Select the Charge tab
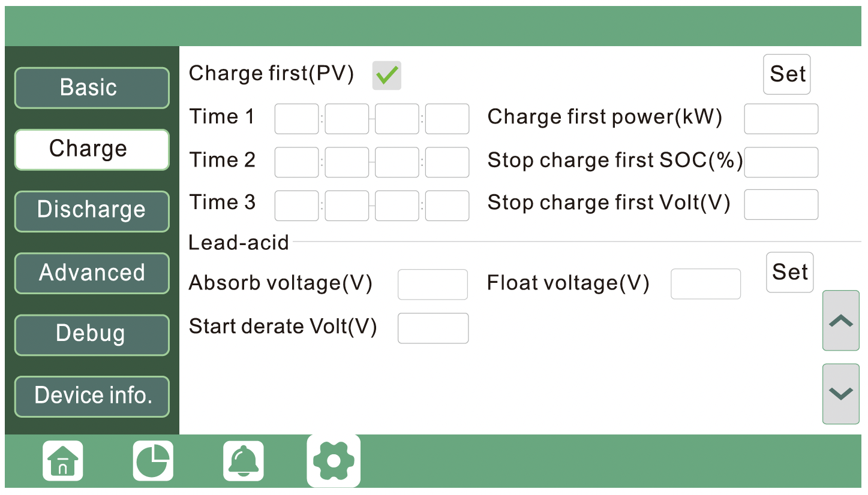 click(91, 149)
